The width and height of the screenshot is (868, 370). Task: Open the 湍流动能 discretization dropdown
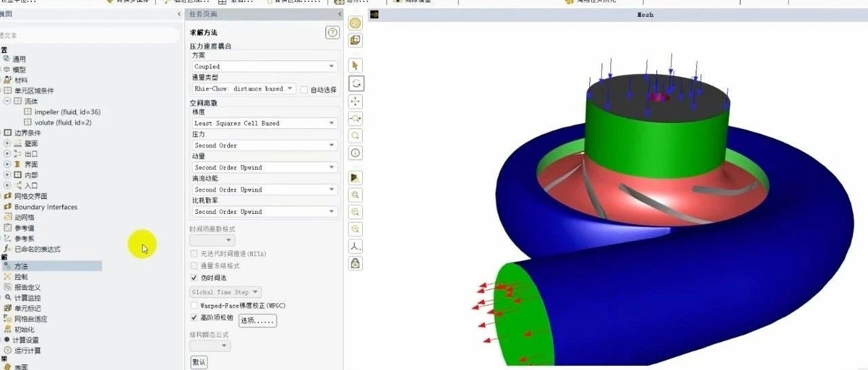tap(264, 189)
